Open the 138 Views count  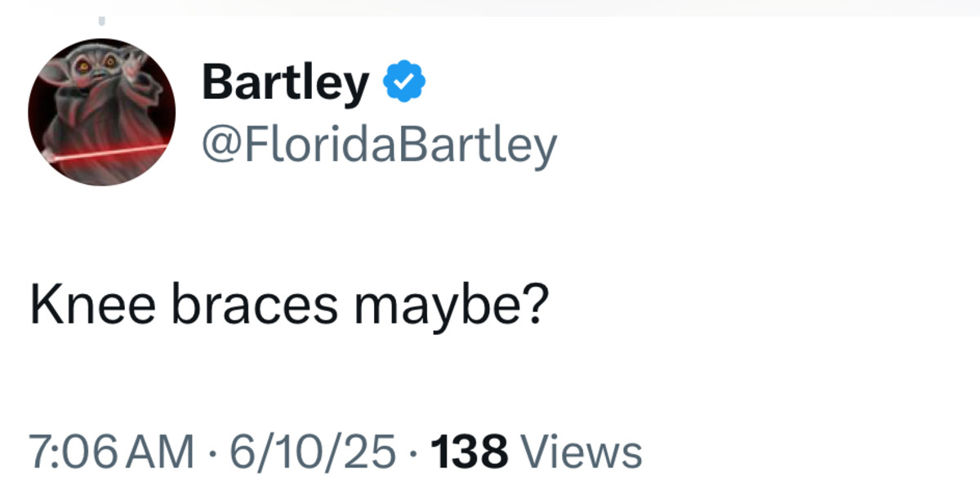click(536, 451)
